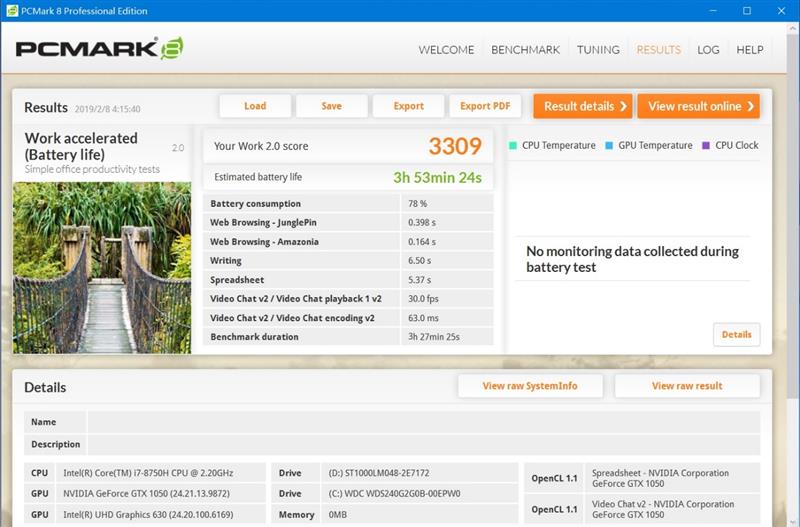Image resolution: width=800 pixels, height=527 pixels.
Task: Select the RESULTS tab
Action: click(658, 50)
